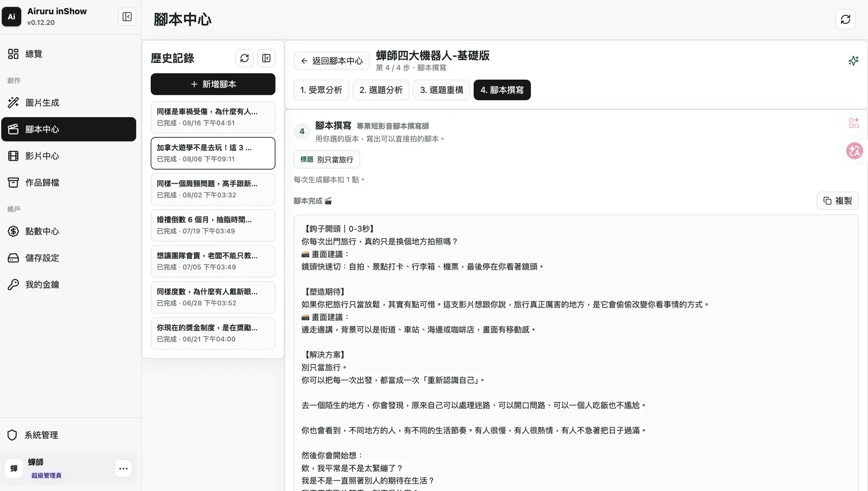Open history item 你現在的獎金制度
This screenshot has width=868, height=491.
point(213,333)
